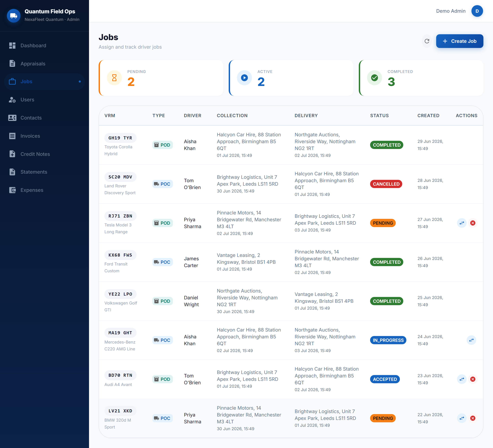Screen dimensions: 493x448
Task: Click the Expenses wallet icon
Action: 12,190
